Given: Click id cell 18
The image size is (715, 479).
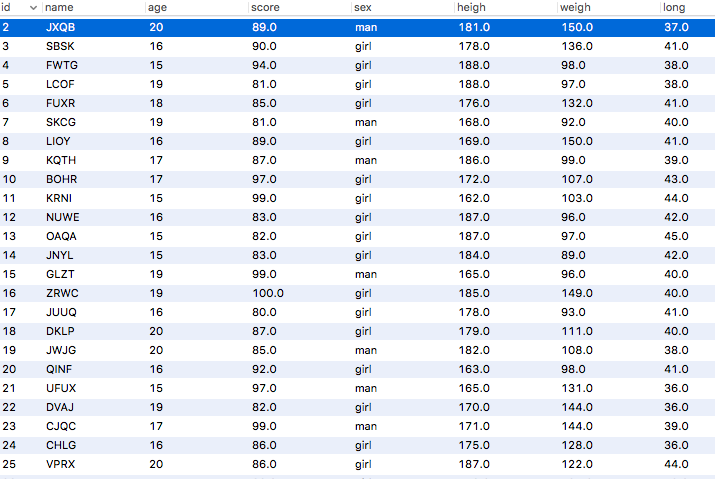Looking at the screenshot, I should pyautogui.click(x=9, y=331).
